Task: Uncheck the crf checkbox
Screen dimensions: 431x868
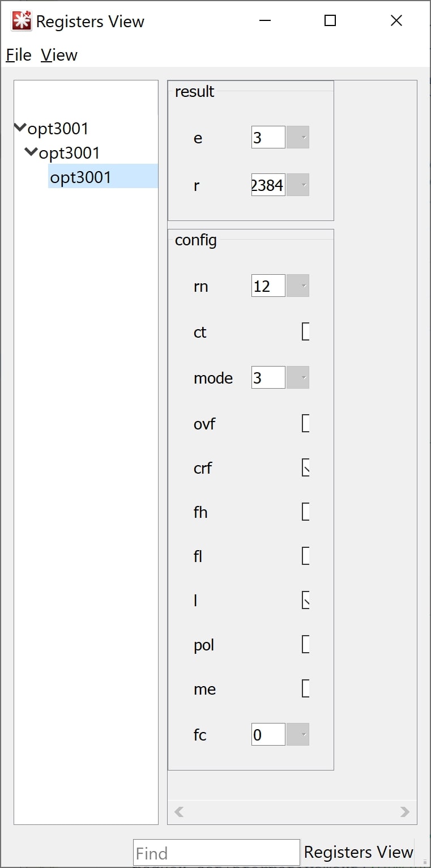Action: coord(306,468)
